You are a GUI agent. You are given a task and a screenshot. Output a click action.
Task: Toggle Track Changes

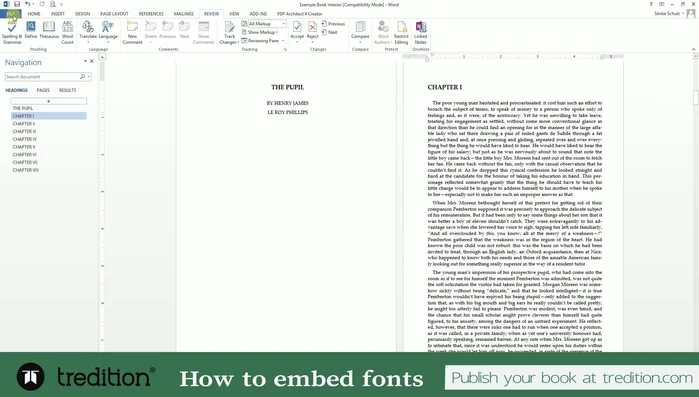pyautogui.click(x=229, y=33)
